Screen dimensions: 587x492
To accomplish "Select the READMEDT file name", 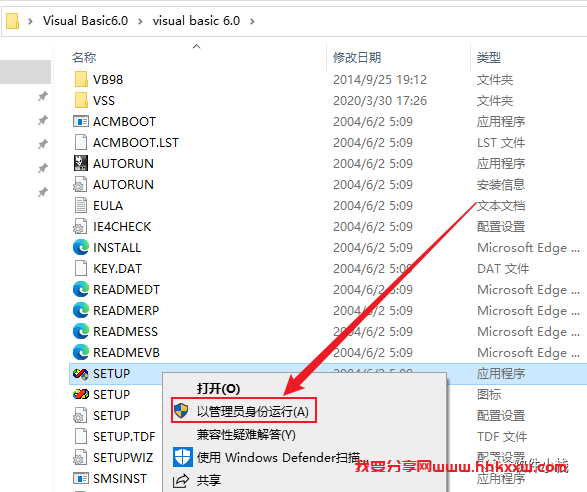I will pyautogui.click(x=126, y=289).
